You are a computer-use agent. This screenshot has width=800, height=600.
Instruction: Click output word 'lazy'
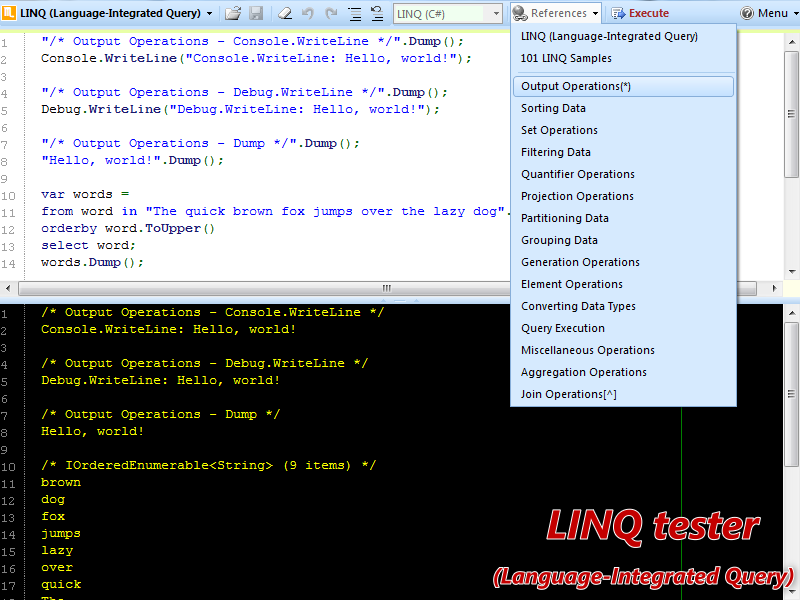point(57,551)
